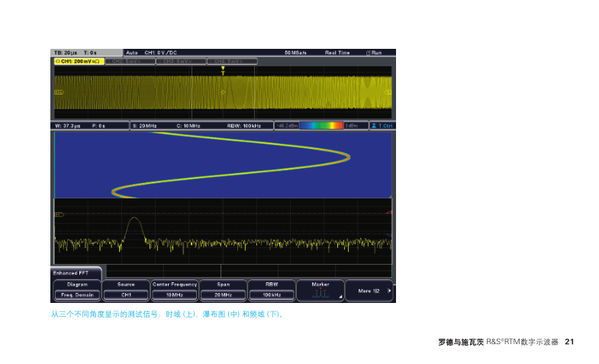
Task: Click the CH1: 0 V / DC trigger info
Action: point(160,53)
